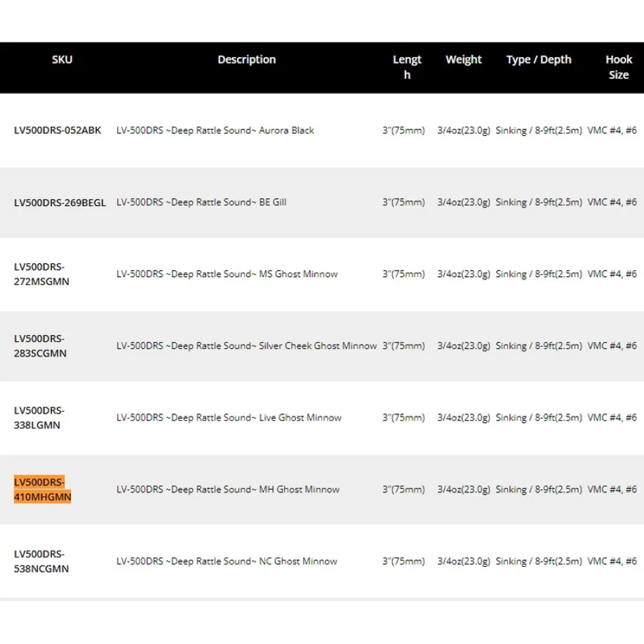Click weight 3/4oz(23.0g) in NC Ghost Minnow row
This screenshot has width=644, height=644.
pos(463,561)
